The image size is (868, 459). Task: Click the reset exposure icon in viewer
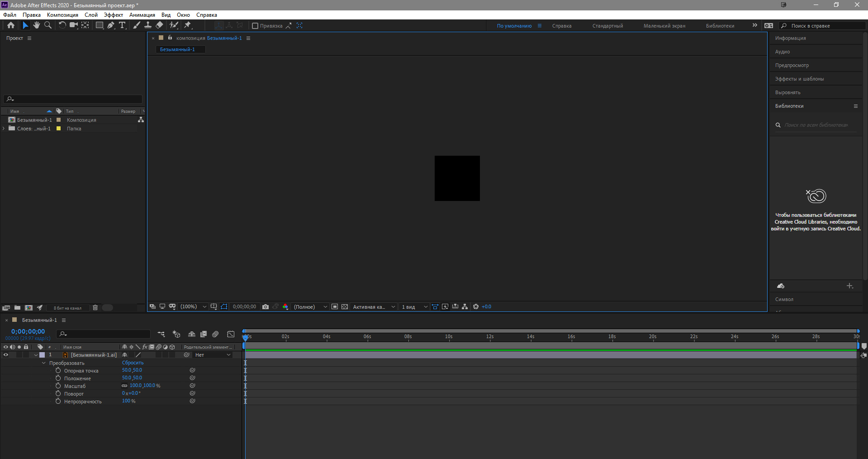click(x=476, y=307)
